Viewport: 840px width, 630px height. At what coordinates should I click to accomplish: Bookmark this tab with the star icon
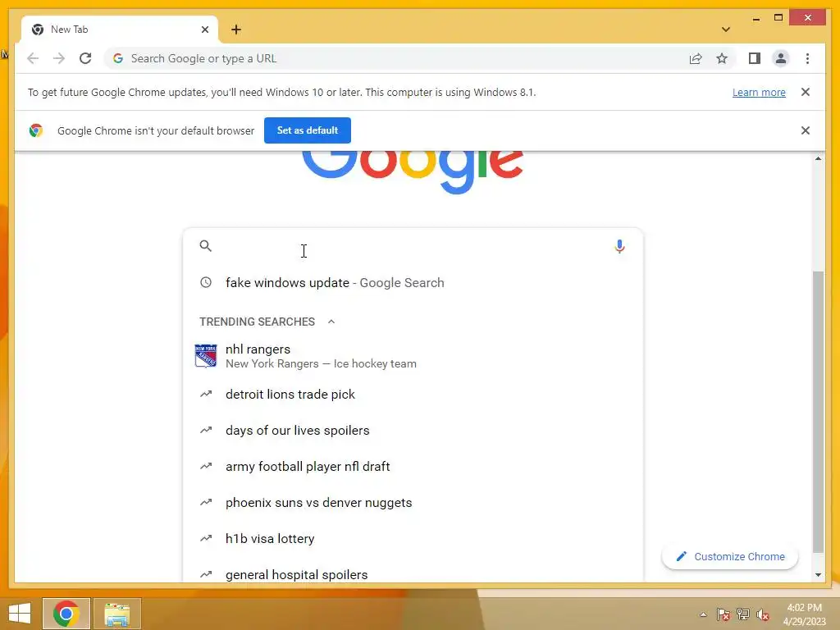(722, 58)
